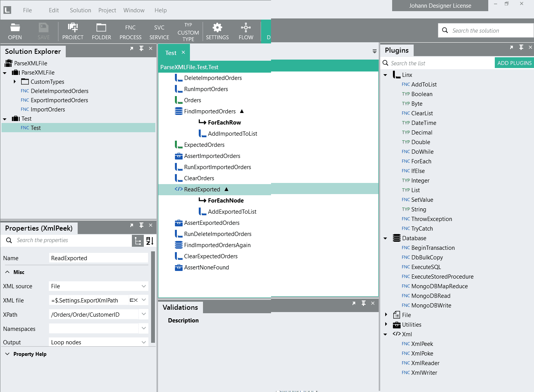This screenshot has width=534, height=392.
Task: Open the Project menu
Action: (x=107, y=10)
